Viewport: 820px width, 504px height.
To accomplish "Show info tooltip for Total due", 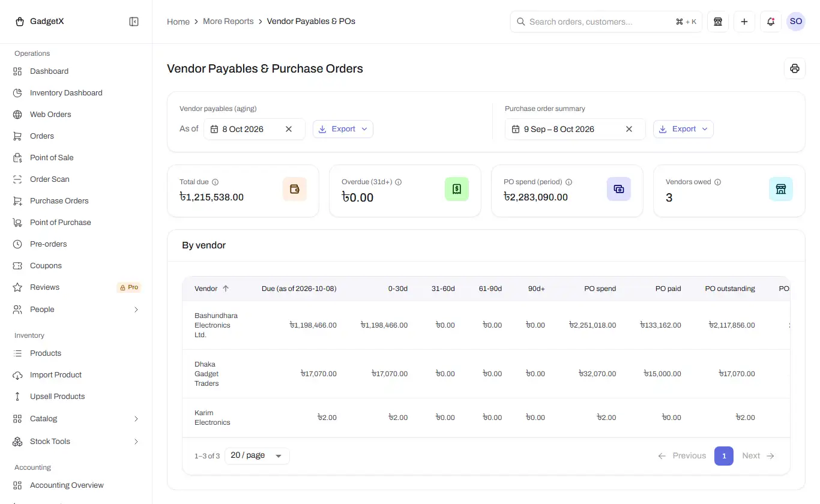I will click(216, 182).
